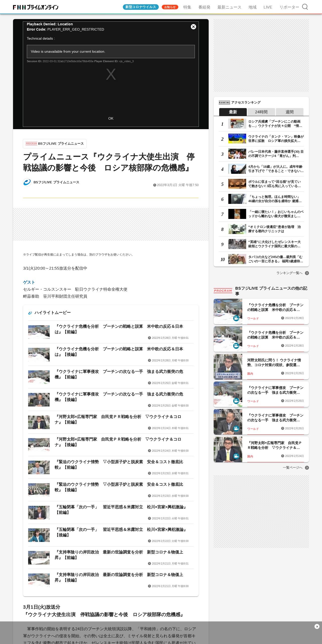Click the main article headline text
The height and width of the screenshot is (644, 322).
pyautogui.click(x=109, y=162)
